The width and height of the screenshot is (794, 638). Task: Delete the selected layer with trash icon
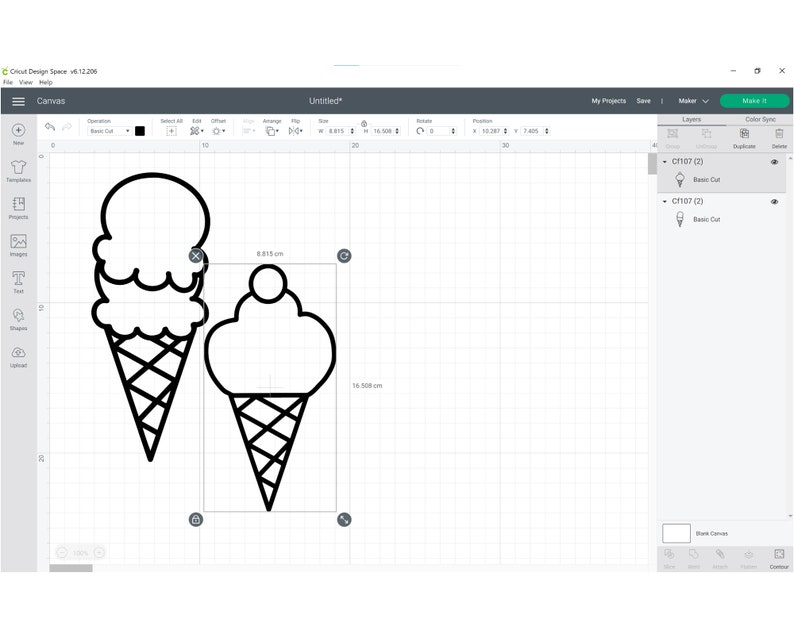779,134
